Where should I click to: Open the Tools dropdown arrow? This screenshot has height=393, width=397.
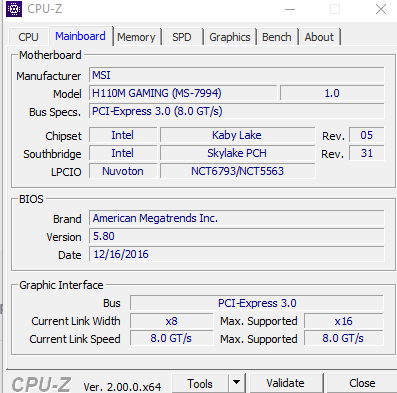tap(237, 383)
